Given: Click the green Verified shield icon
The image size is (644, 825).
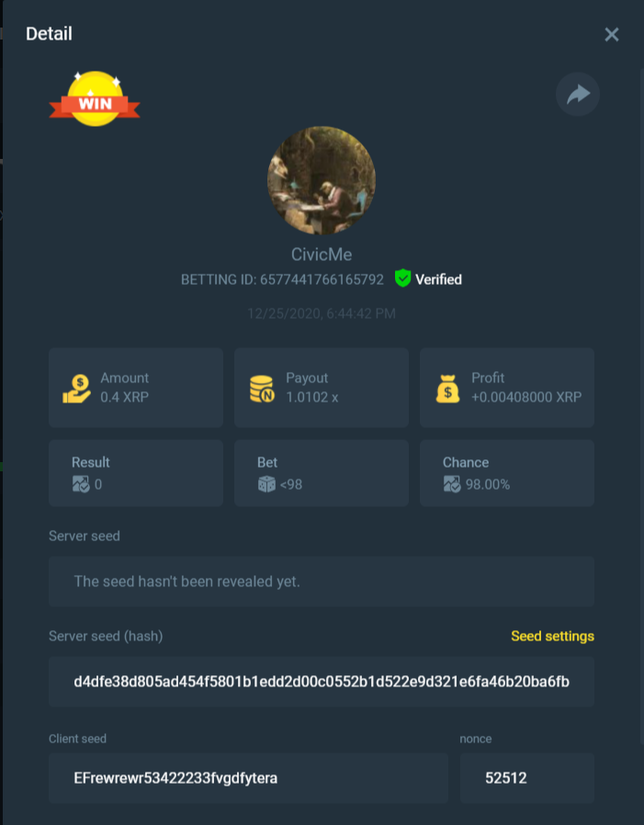Looking at the screenshot, I should coord(402,278).
